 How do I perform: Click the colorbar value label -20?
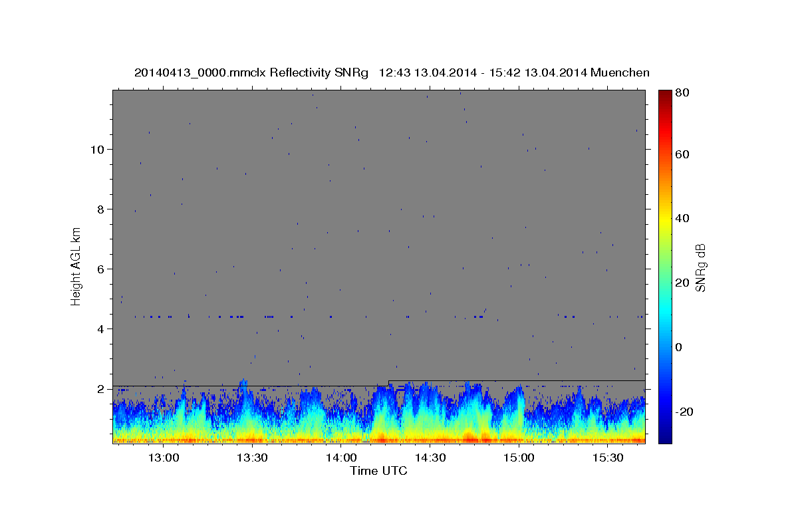pyautogui.click(x=686, y=412)
